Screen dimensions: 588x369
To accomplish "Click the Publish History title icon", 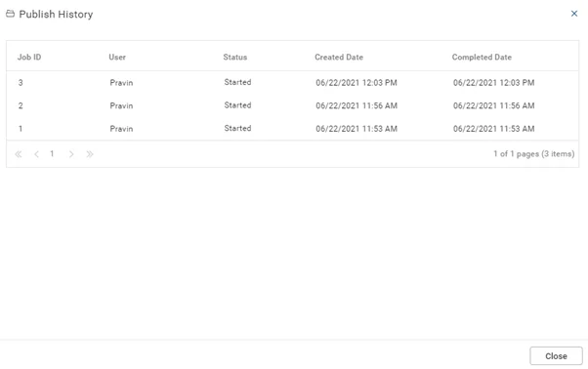I will click(x=10, y=14).
